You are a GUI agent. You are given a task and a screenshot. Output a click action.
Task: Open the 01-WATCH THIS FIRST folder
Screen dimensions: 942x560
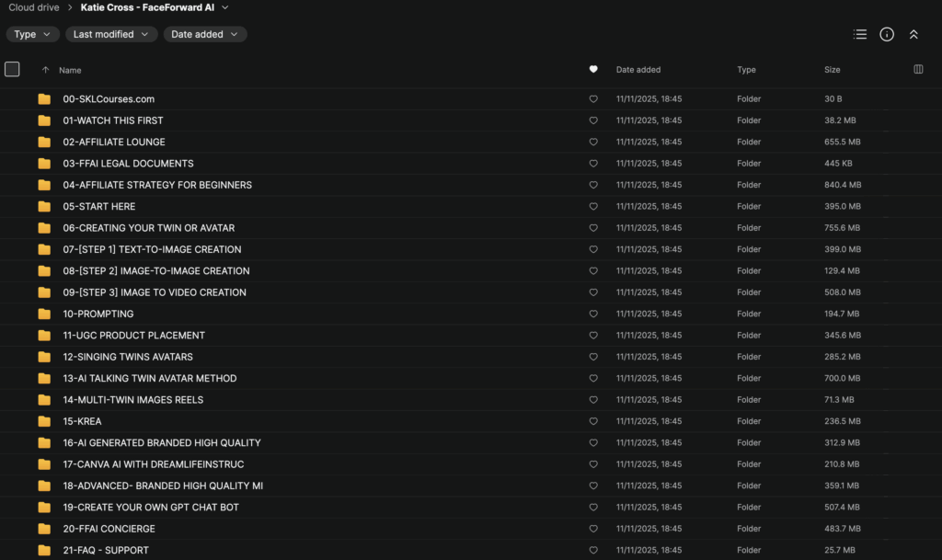tap(113, 120)
